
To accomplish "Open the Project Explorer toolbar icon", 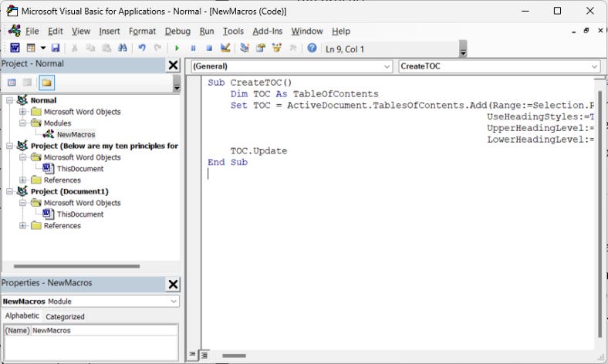I will point(245,48).
